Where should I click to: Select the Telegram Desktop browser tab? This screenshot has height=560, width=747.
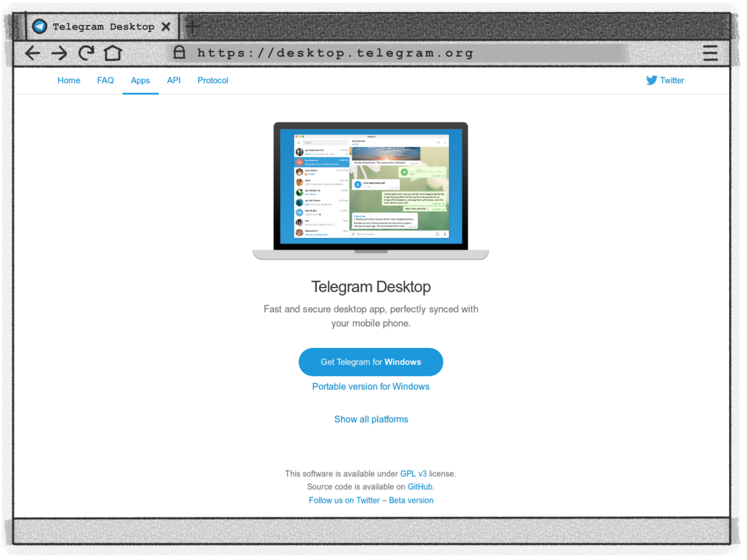[x=102, y=26]
